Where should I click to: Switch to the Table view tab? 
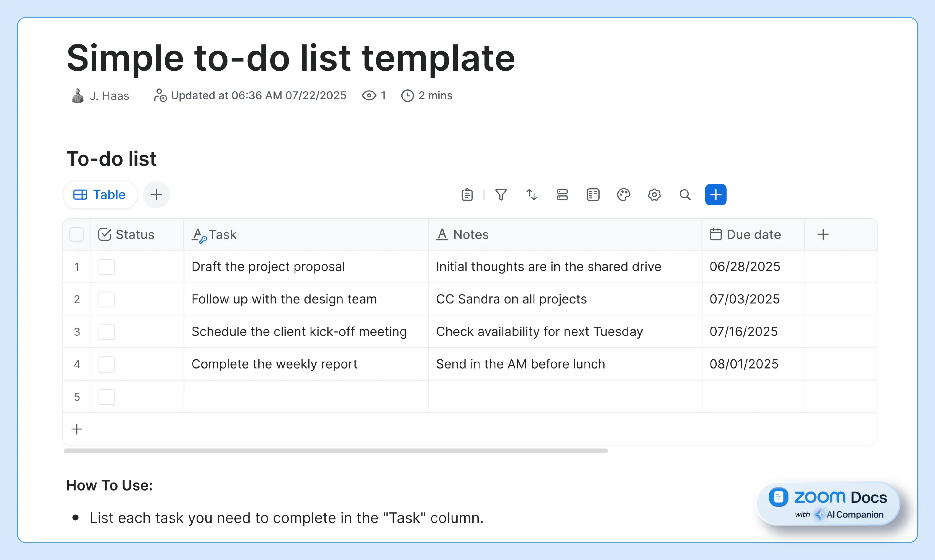100,195
